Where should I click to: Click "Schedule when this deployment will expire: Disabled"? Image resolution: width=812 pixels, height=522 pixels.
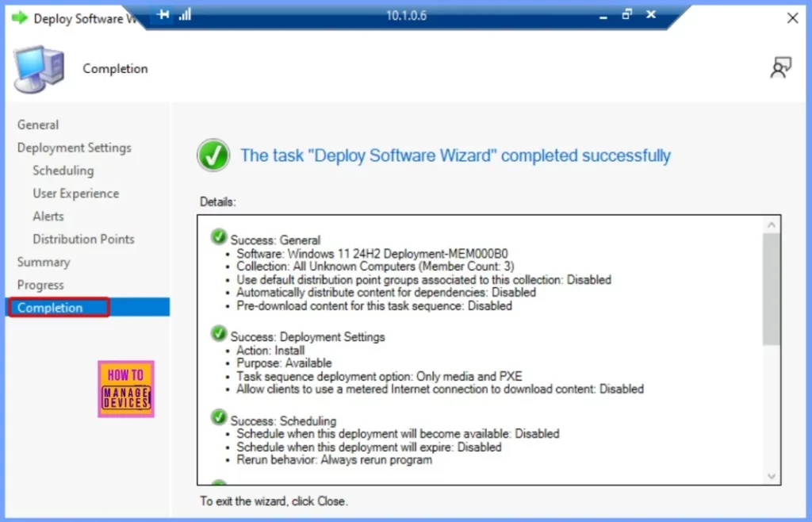(x=369, y=447)
